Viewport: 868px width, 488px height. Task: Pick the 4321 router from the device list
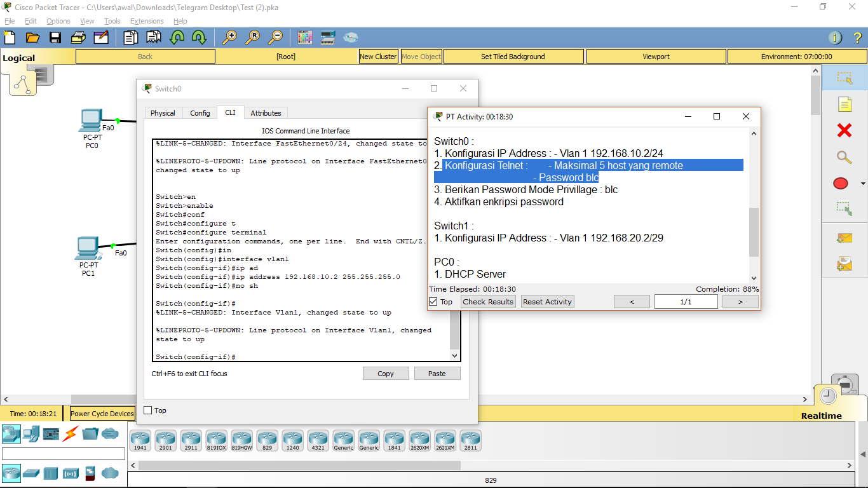click(x=318, y=440)
